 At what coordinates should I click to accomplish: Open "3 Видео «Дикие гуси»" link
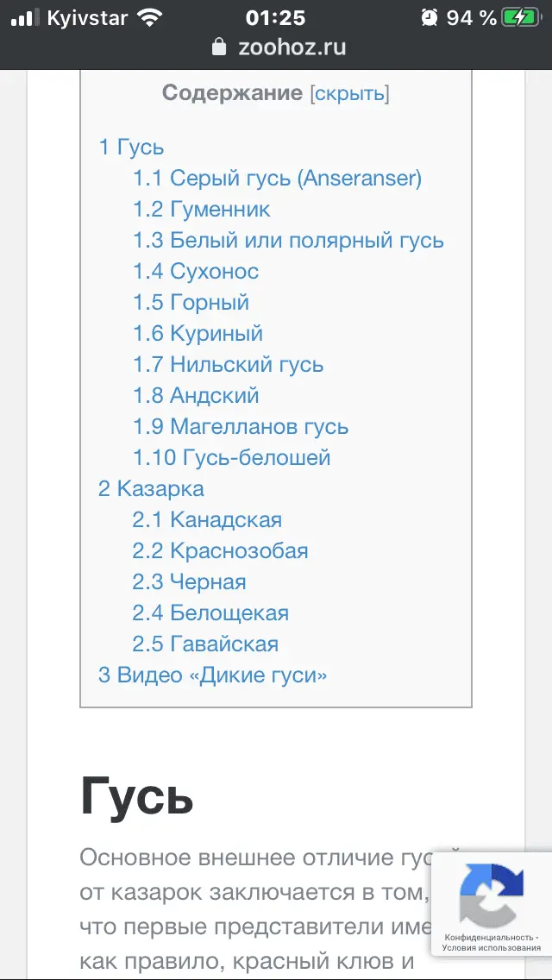[213, 675]
